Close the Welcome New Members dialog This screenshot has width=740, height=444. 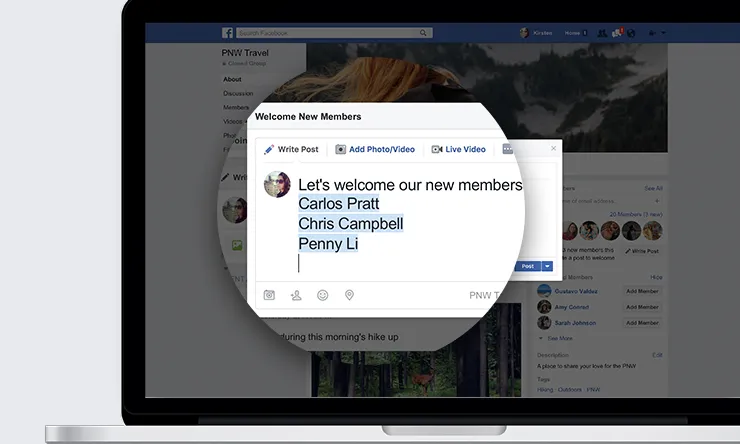click(554, 148)
